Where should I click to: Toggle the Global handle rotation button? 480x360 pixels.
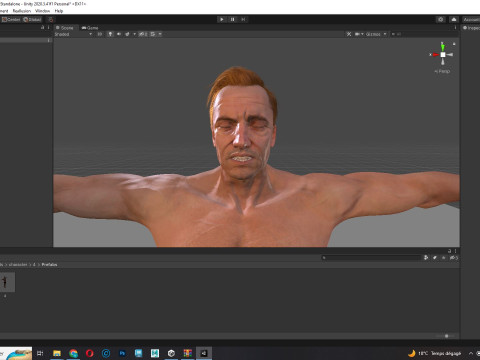pyautogui.click(x=32, y=20)
